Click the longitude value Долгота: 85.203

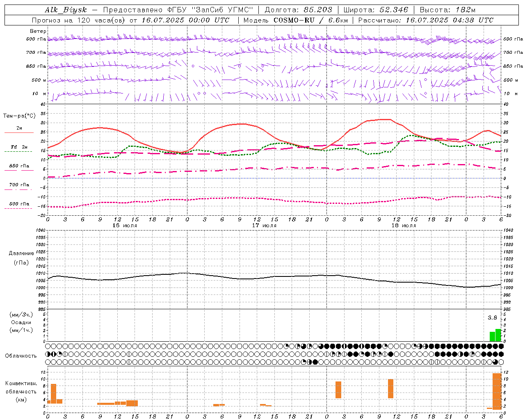pos(298,10)
